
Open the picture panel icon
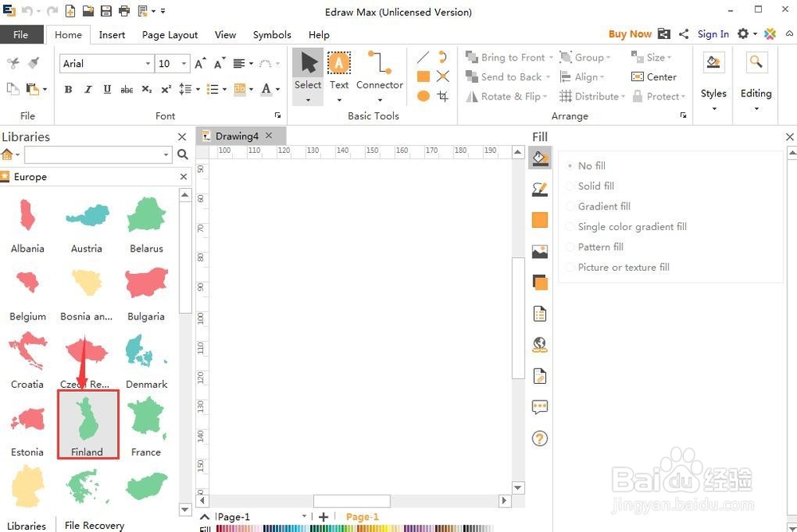click(x=540, y=252)
